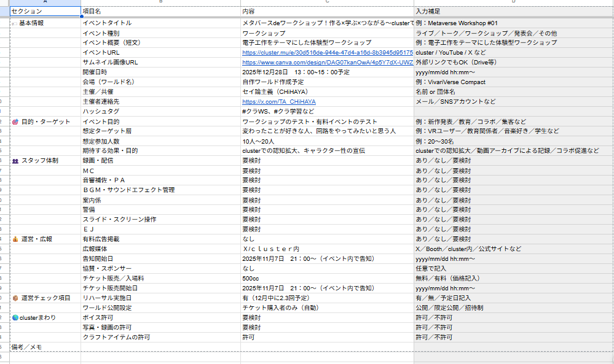614x364 pixels.
Task: Select column A header
Action: (45, 2)
